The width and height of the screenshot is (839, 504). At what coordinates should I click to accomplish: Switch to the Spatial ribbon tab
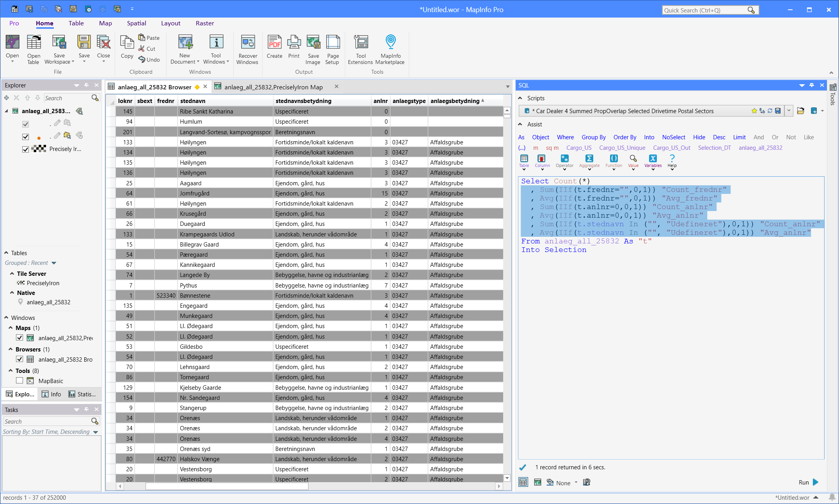pos(137,23)
